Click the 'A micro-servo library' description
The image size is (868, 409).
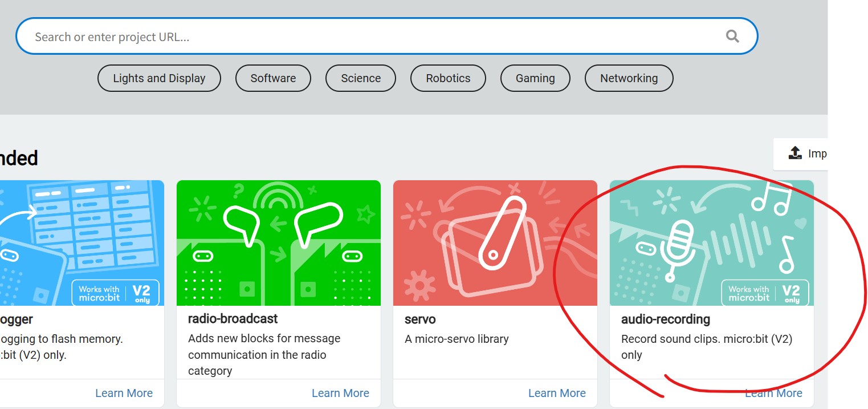click(457, 339)
